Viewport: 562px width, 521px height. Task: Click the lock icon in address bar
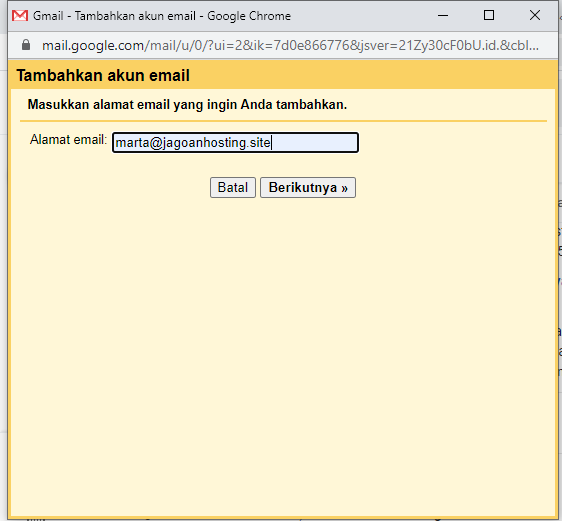26,45
